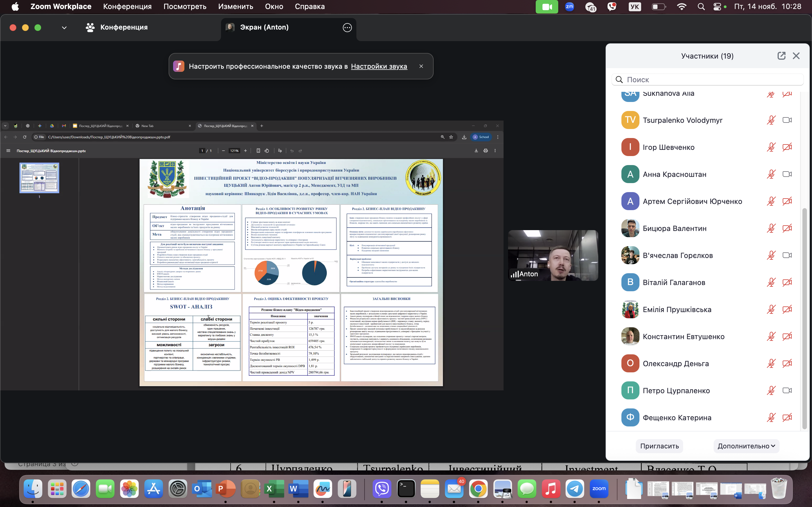Open the Посмотреть menu
This screenshot has width=812, height=507.
pos(185,7)
